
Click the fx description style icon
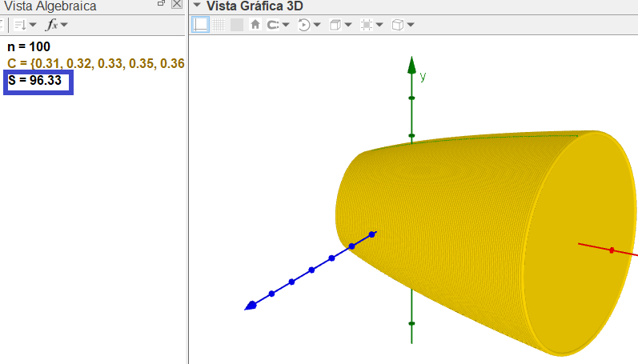[51, 25]
